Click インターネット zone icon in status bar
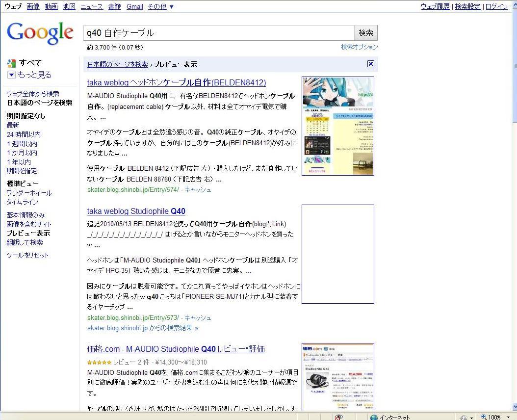The width and height of the screenshot is (517, 420). point(374,417)
